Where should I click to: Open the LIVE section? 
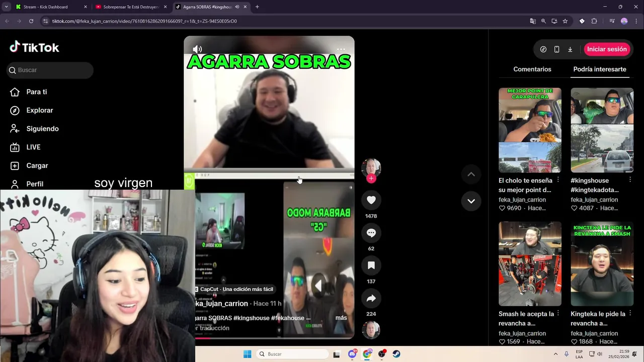tap(25, 147)
